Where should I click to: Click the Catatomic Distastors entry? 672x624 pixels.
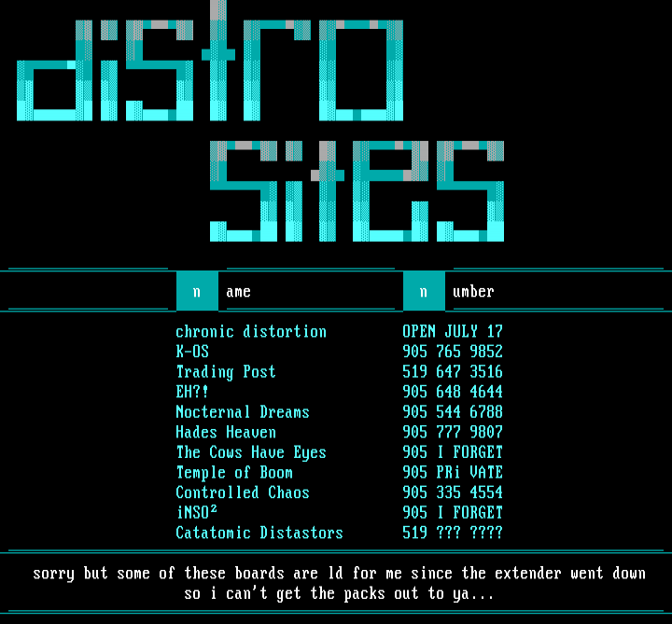tap(259, 534)
